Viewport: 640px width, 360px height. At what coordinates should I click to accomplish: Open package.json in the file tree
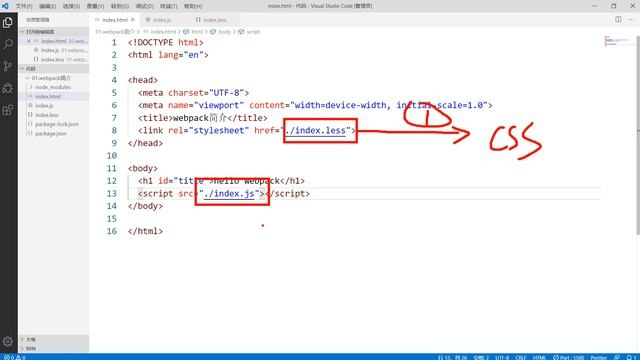pyautogui.click(x=53, y=133)
